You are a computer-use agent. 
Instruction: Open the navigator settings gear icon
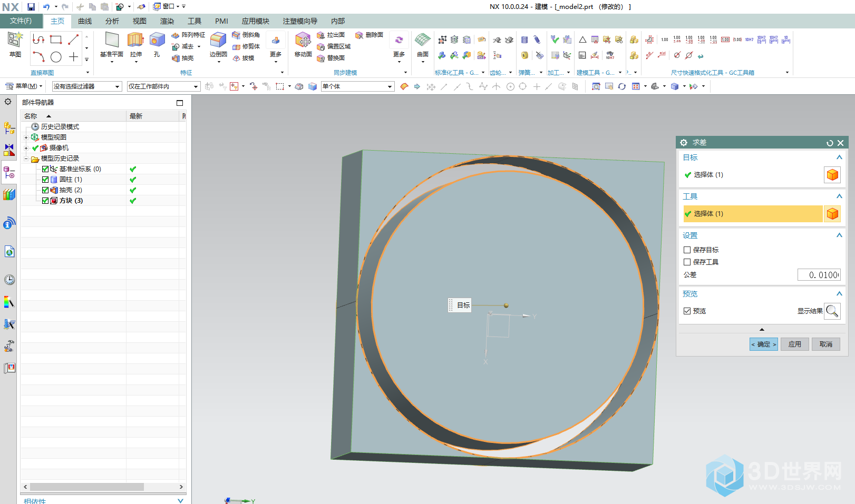click(x=8, y=102)
